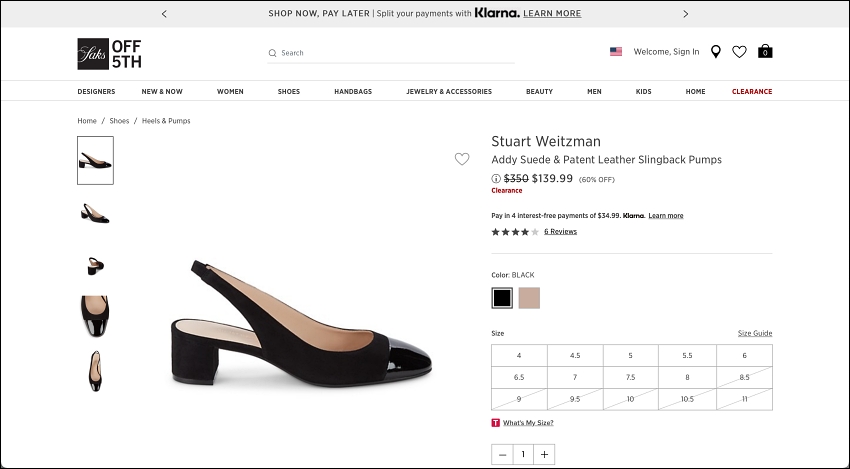Open the Jewelry & Accessories menu
Viewport: 850px width, 469px height.
click(449, 92)
